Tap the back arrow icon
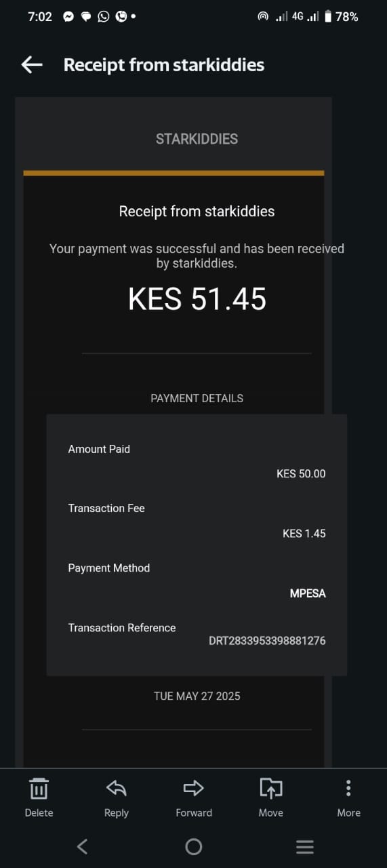Image resolution: width=387 pixels, height=868 pixels. pos(32,64)
